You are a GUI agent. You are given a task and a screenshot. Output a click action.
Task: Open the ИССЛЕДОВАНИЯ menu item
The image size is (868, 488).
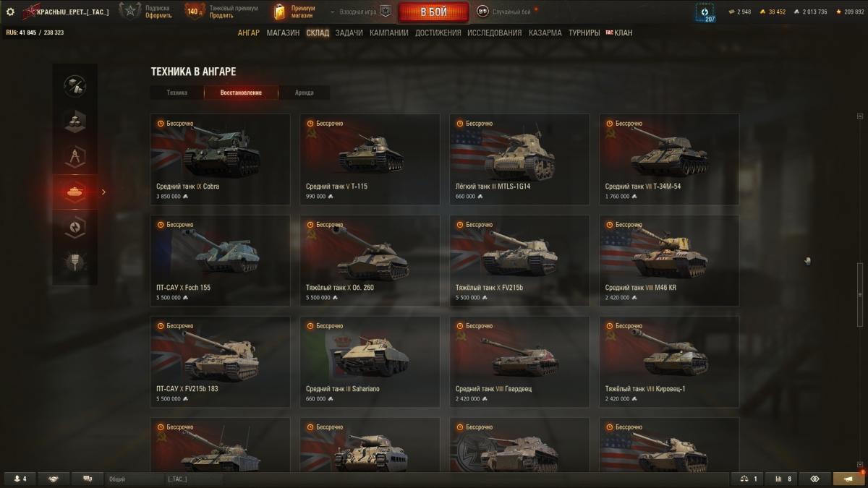[x=494, y=33]
